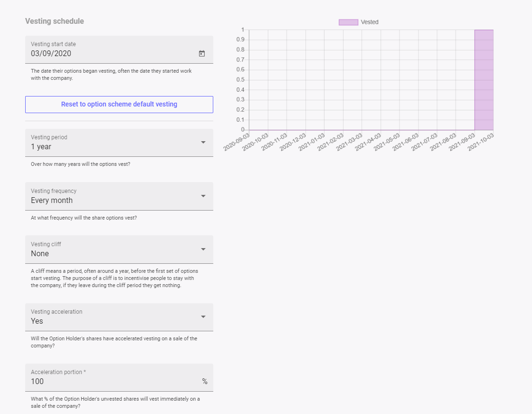The height and width of the screenshot is (414, 532).
Task: Click the 0.5 y-axis label on chart
Action: pyautogui.click(x=240, y=80)
